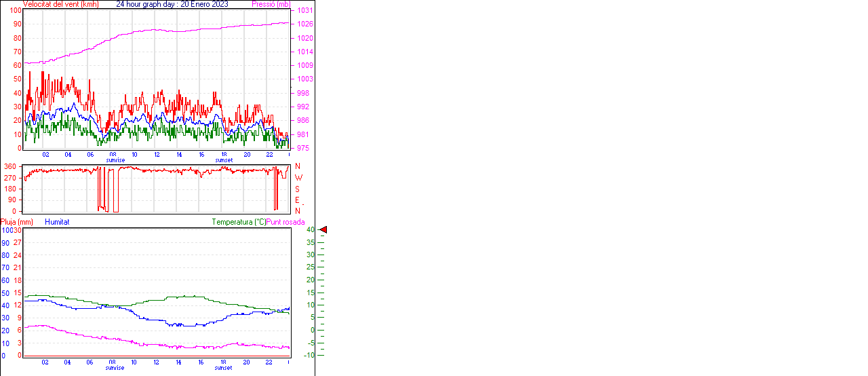Click the 'sunrise' marker under wind chart
The height and width of the screenshot is (376, 868).
(x=115, y=160)
